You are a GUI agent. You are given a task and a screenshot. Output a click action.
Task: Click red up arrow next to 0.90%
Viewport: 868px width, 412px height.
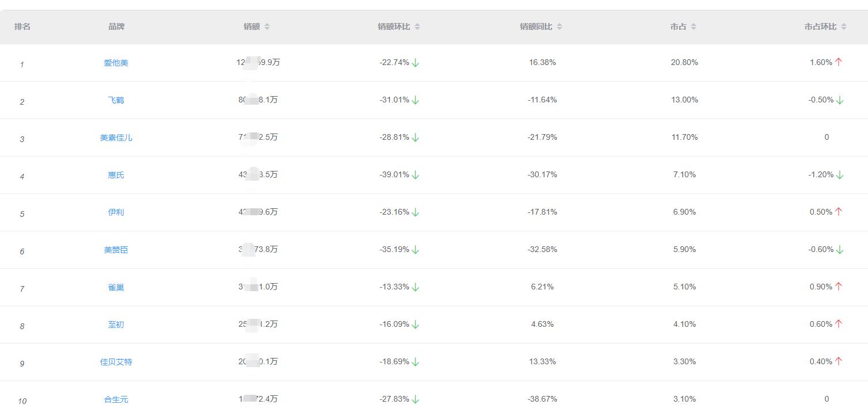click(839, 287)
